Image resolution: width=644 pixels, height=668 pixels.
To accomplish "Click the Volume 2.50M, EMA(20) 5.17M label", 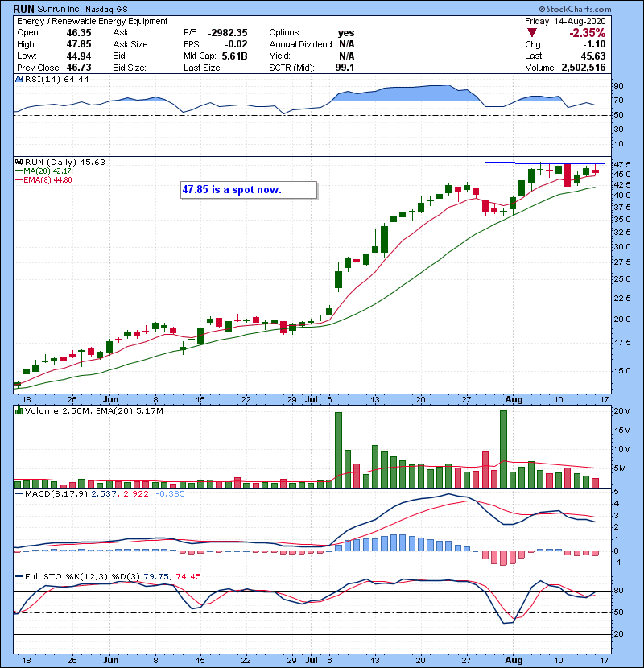I will pos(93,410).
